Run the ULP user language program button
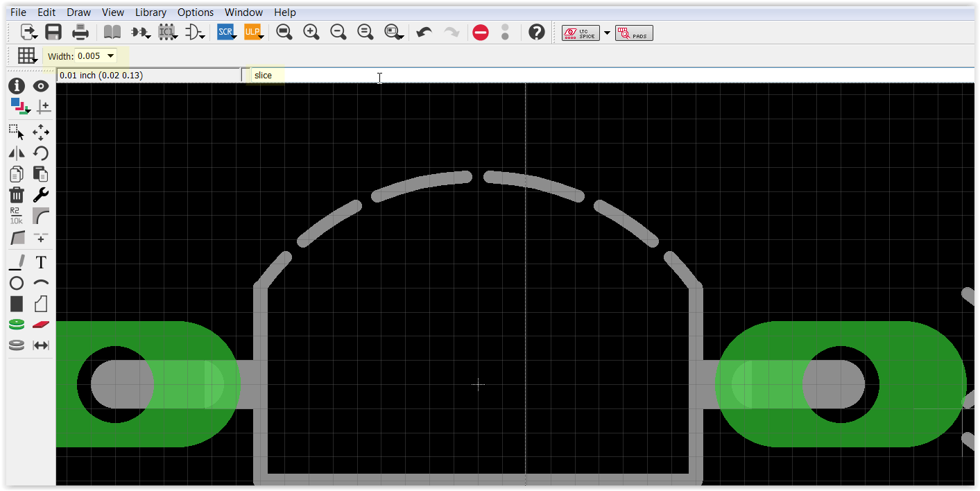Screen dimensions: 980x491 254,31
